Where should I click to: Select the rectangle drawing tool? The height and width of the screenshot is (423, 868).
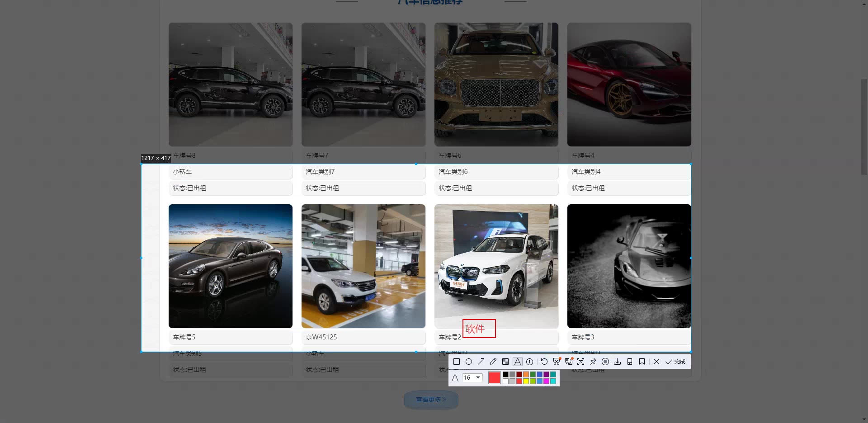click(457, 362)
